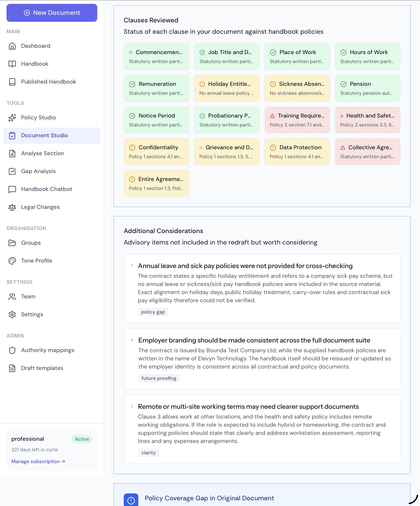Click the 'clarity' tag
The width and height of the screenshot is (420, 506).
[x=149, y=453]
